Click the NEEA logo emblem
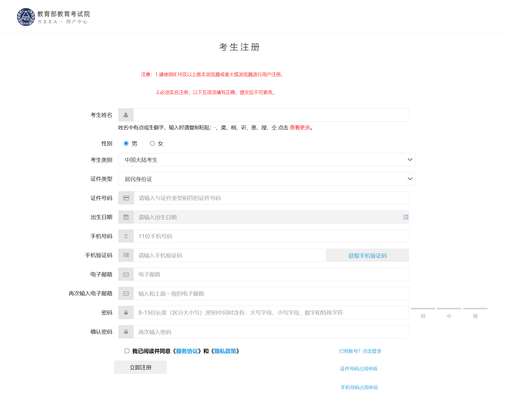Image resolution: width=507 pixels, height=420 pixels. 26,17
